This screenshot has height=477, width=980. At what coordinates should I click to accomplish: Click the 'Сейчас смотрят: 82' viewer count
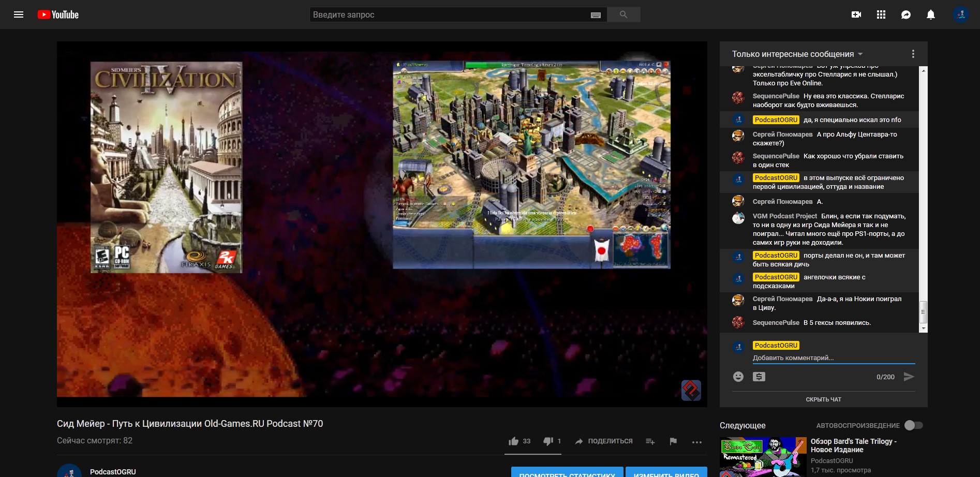pos(95,441)
